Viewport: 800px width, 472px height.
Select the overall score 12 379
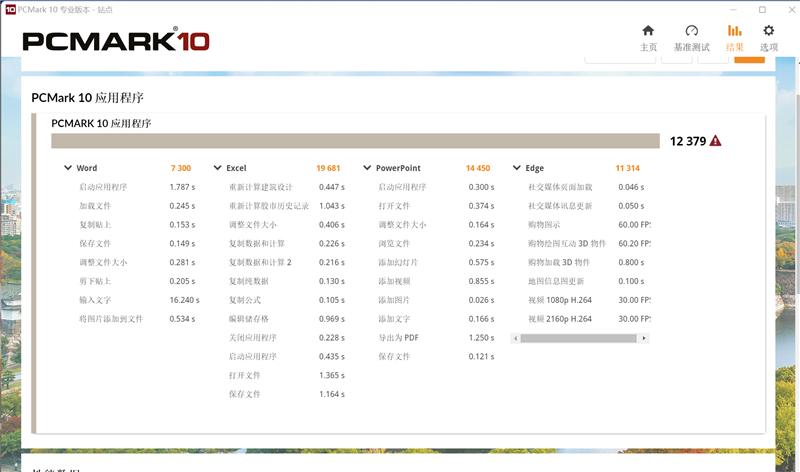pyautogui.click(x=688, y=141)
